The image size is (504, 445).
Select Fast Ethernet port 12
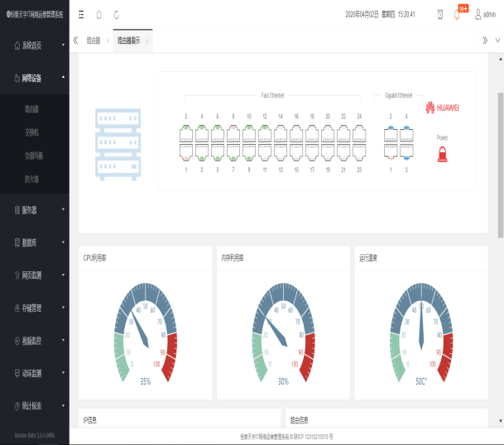tap(265, 133)
